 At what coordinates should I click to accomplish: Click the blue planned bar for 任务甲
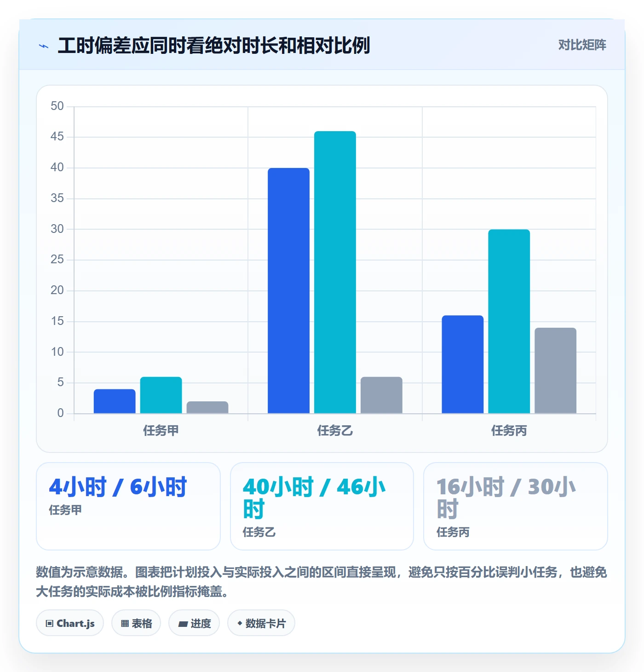coord(115,401)
